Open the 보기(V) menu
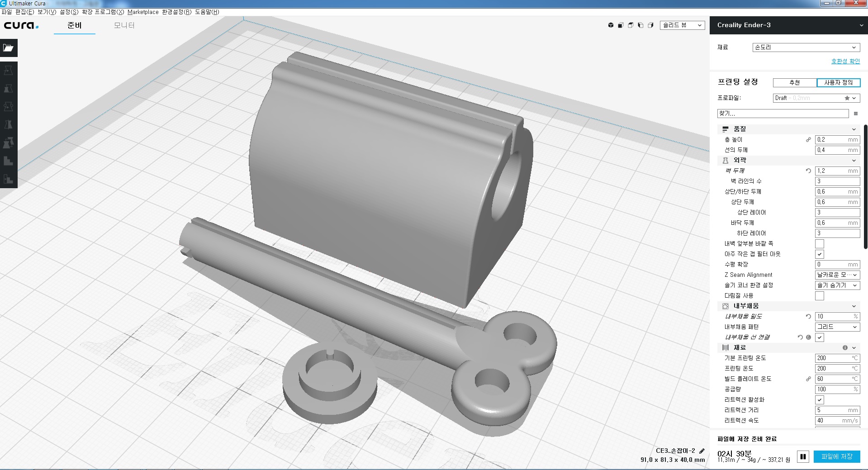This screenshot has width=868, height=470. [x=47, y=12]
